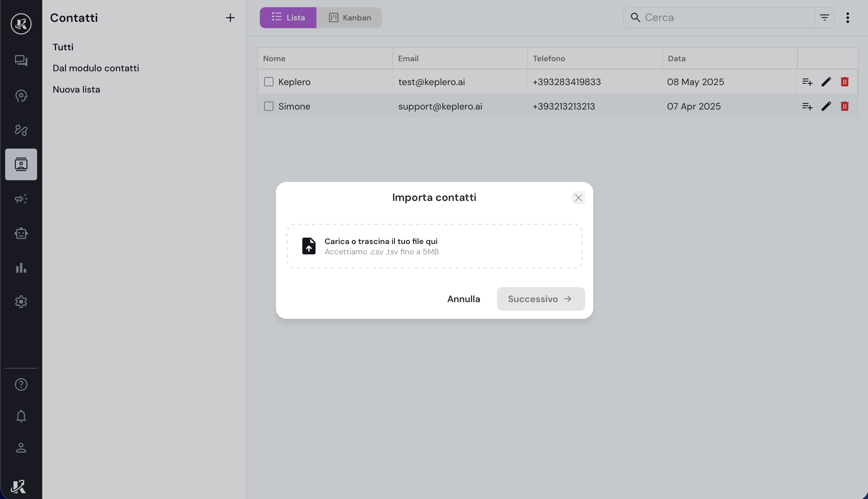
Task: Add Keplero to a list icon
Action: click(x=807, y=82)
